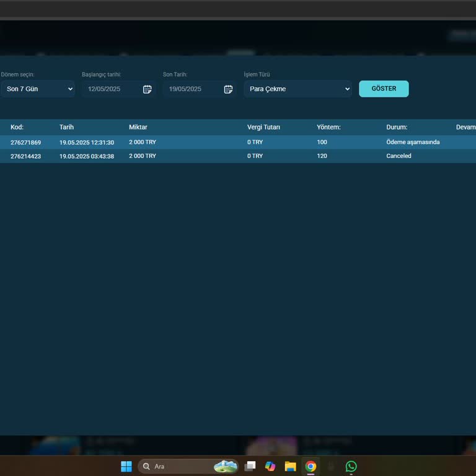The width and height of the screenshot is (476, 476).
Task: Focus the Başlangıç tarihi date field 12/05/2025
Action: 119,89
